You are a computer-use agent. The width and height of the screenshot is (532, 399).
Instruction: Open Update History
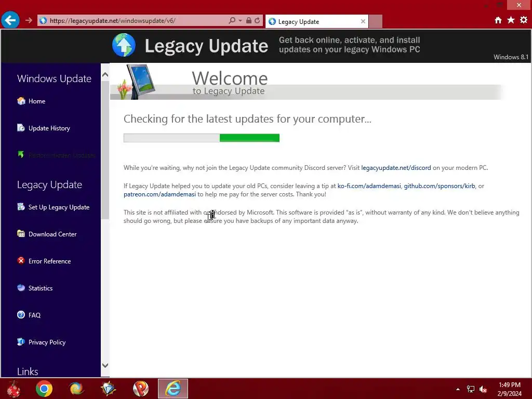[x=49, y=128]
